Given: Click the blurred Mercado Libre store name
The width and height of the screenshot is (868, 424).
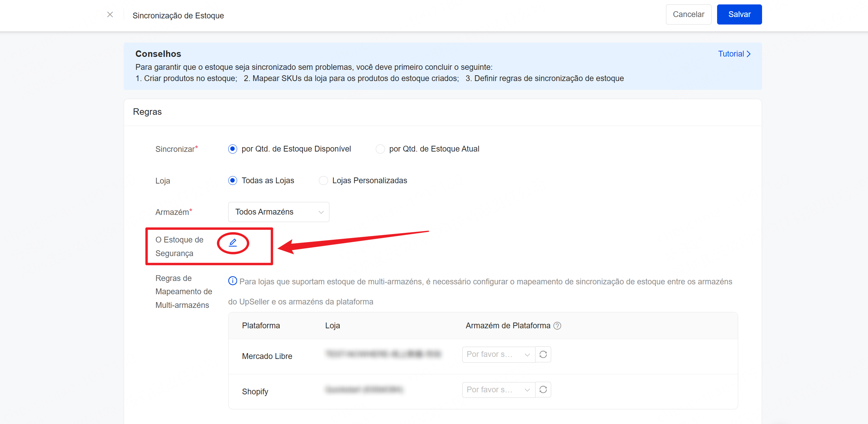Looking at the screenshot, I should click(x=383, y=354).
